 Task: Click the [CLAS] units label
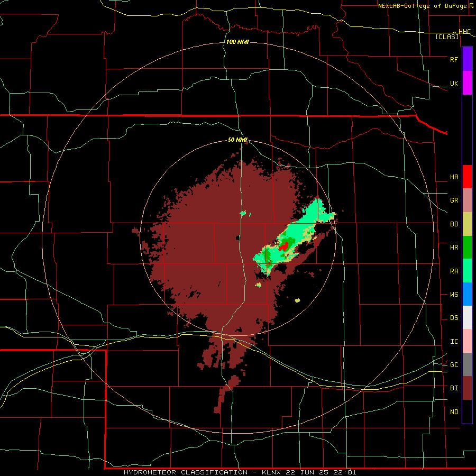[x=447, y=37]
